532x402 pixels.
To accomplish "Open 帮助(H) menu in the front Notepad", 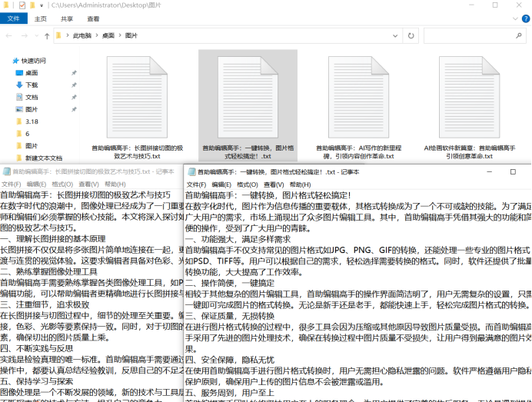I will pos(300,185).
